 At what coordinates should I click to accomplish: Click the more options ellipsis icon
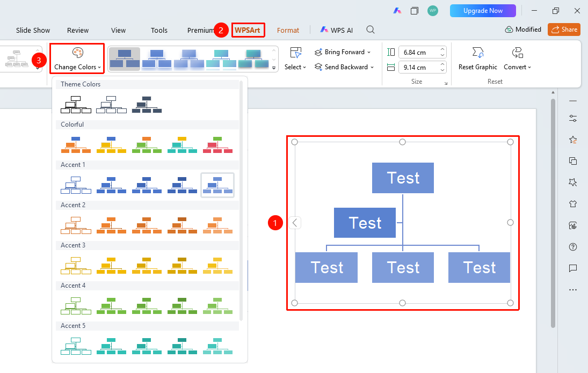pyautogui.click(x=573, y=290)
